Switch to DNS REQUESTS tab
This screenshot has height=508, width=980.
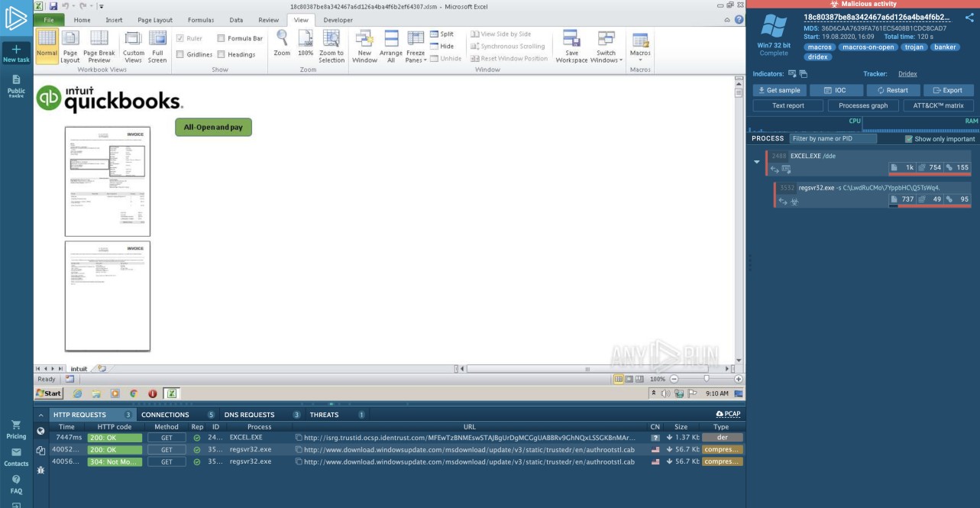[249, 415]
